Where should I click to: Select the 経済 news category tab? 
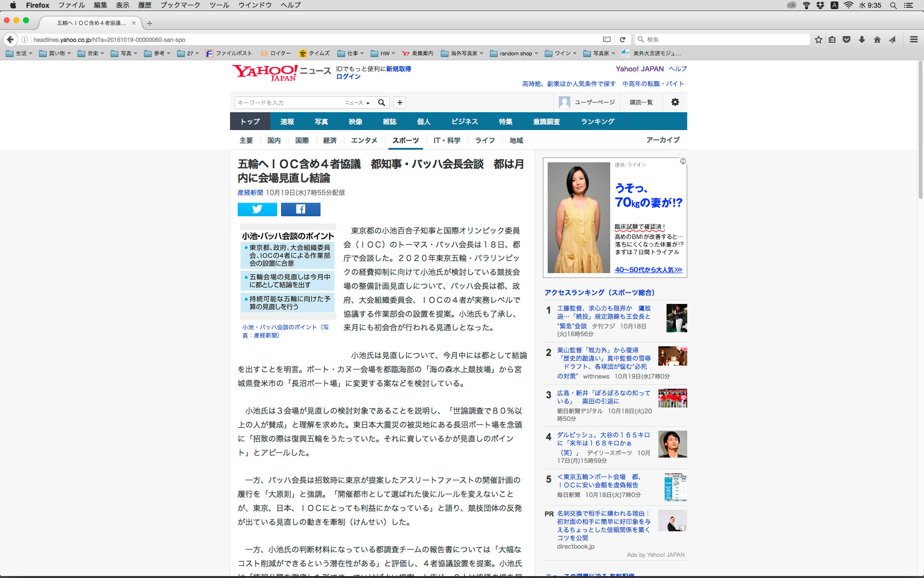330,140
